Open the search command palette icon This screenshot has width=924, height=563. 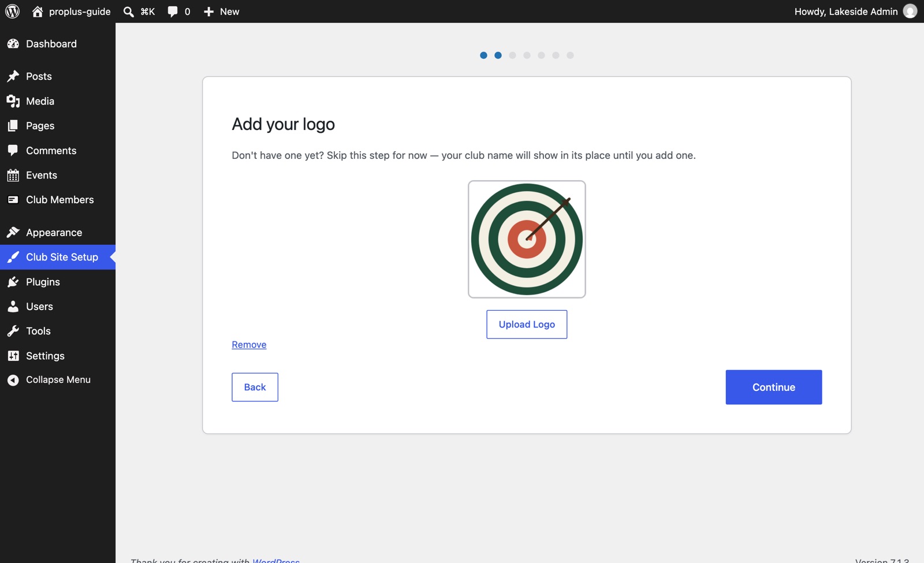pyautogui.click(x=129, y=12)
